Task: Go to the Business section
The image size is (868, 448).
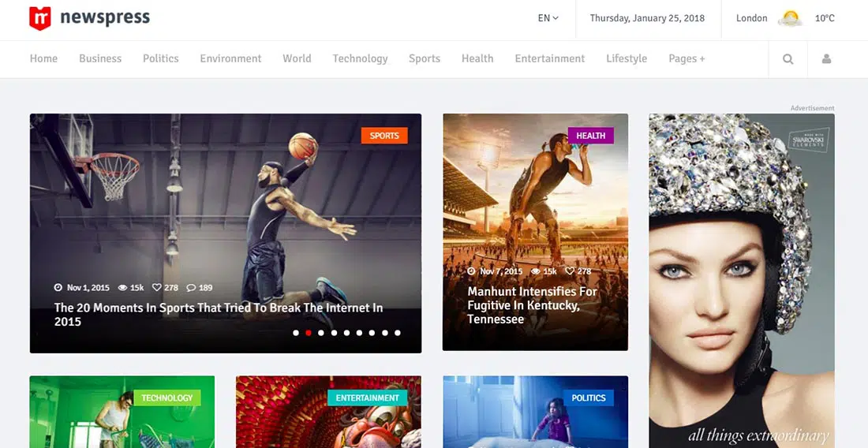Action: point(100,58)
